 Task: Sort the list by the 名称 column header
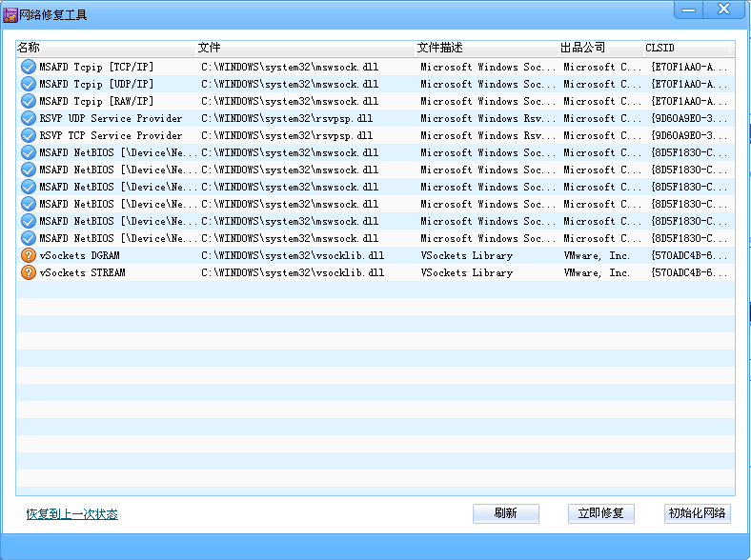click(x=106, y=48)
